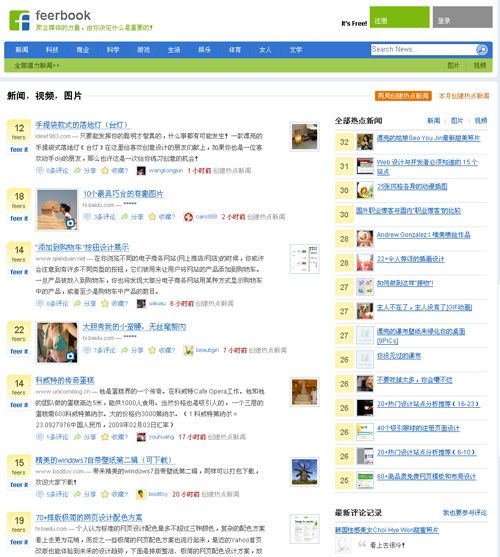Click the favorite star icon on Sphinx photo story
The height and width of the screenshot is (557, 500).
click(x=152, y=217)
